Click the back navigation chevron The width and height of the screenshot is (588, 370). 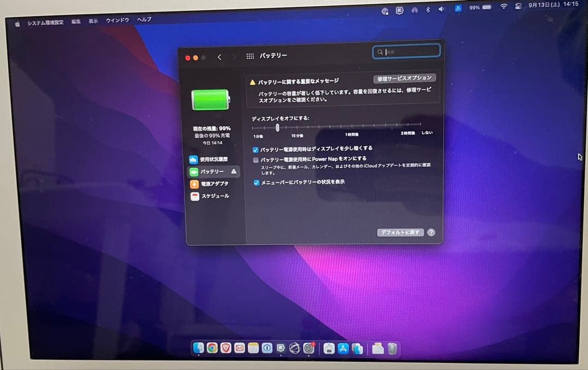tap(220, 56)
